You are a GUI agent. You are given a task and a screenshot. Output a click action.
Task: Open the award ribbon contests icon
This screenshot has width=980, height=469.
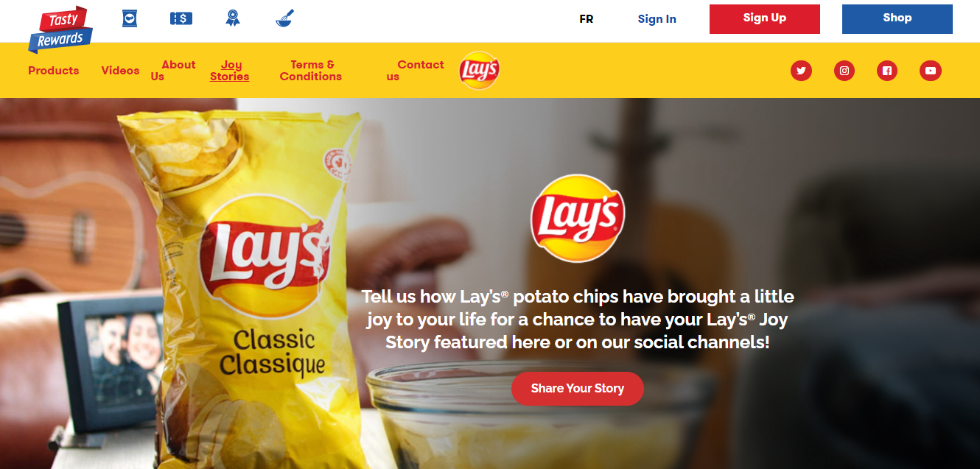pyautogui.click(x=233, y=18)
